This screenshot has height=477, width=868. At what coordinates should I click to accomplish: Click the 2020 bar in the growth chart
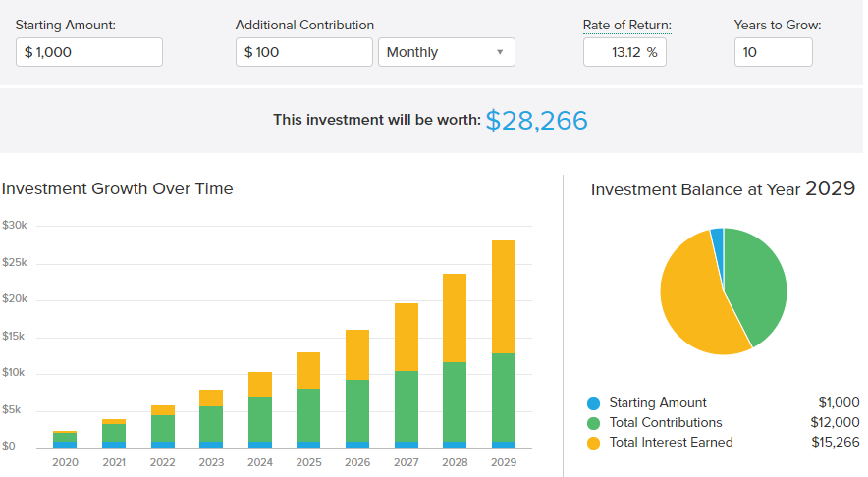[65, 439]
